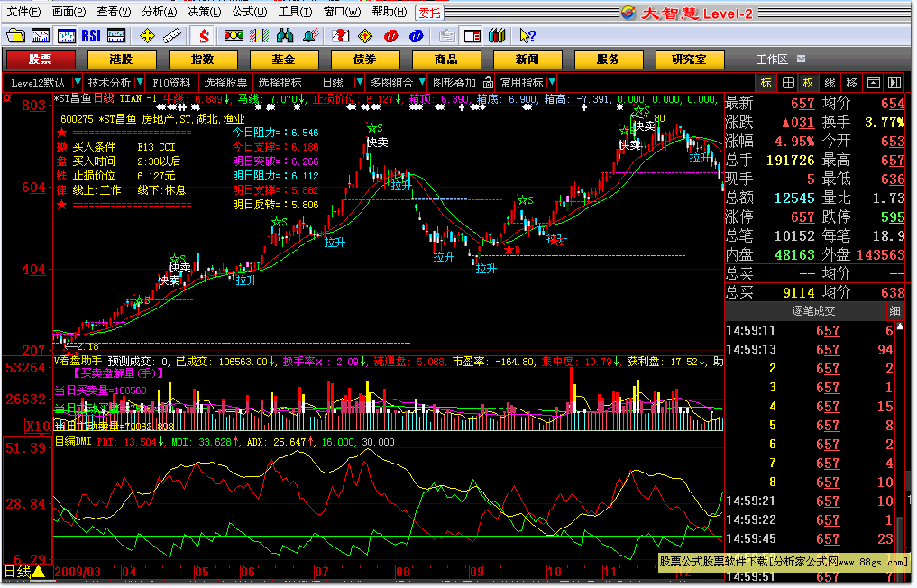The width and height of the screenshot is (917, 588).
Task: Click the 逐笔成交 panel header
Action: click(x=813, y=311)
